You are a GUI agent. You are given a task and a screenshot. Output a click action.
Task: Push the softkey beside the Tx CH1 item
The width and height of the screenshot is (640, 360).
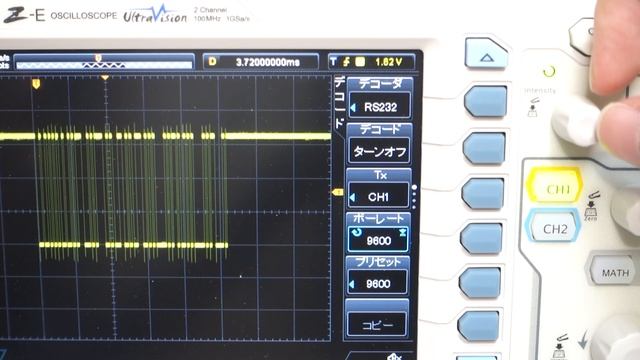pos(483,193)
